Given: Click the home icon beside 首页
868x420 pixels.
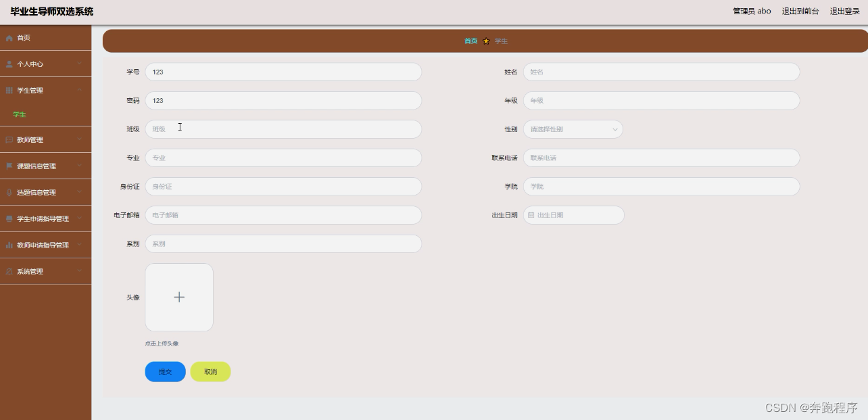Looking at the screenshot, I should pos(9,38).
